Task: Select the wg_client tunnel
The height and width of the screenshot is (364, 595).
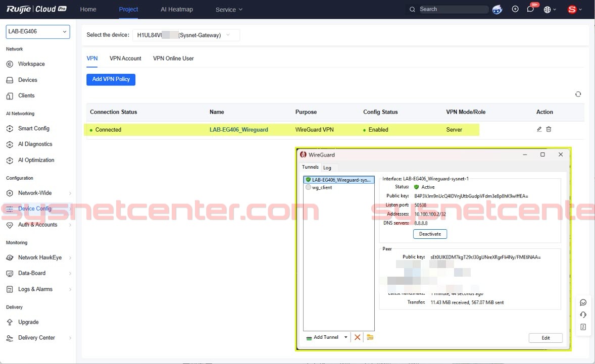Action: pos(322,187)
